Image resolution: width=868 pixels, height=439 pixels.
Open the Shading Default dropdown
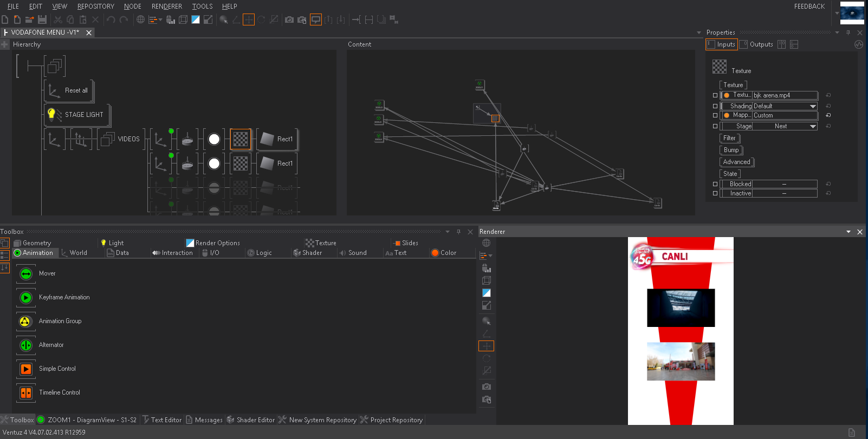813,106
